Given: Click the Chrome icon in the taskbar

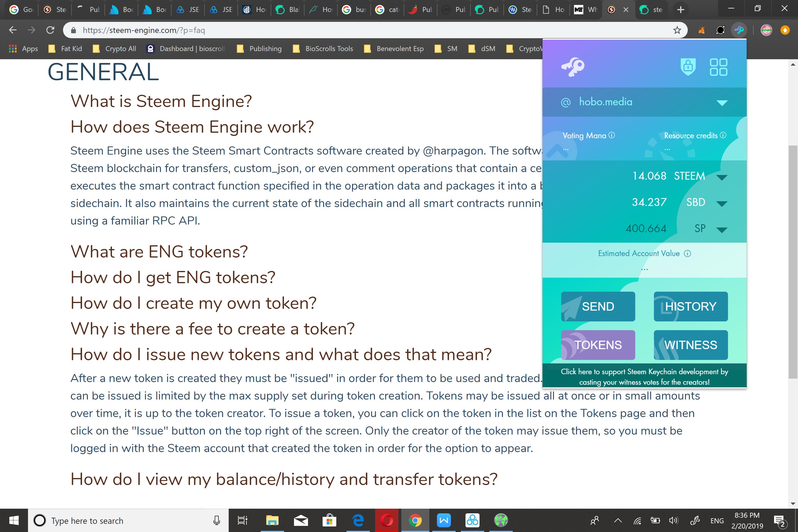Looking at the screenshot, I should click(x=415, y=520).
